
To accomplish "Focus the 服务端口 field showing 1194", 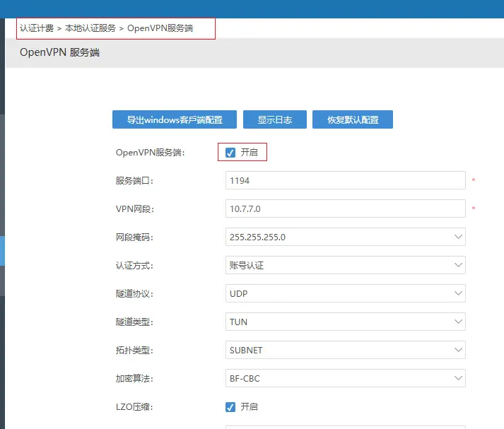I will 345,180.
